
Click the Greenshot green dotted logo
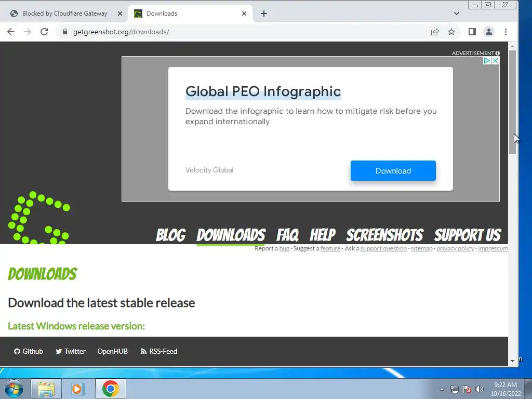pyautogui.click(x=39, y=218)
